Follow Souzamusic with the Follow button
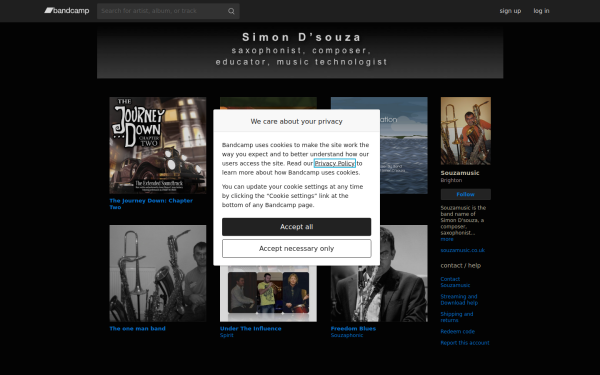The width and height of the screenshot is (600, 375). 466,194
